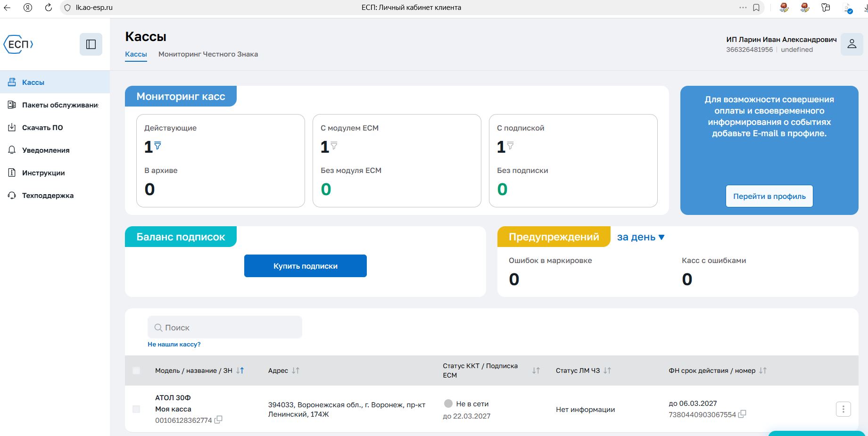This screenshot has width=868, height=436.
Task: Copy the ФН number 7380440903067554
Action: [x=742, y=414]
